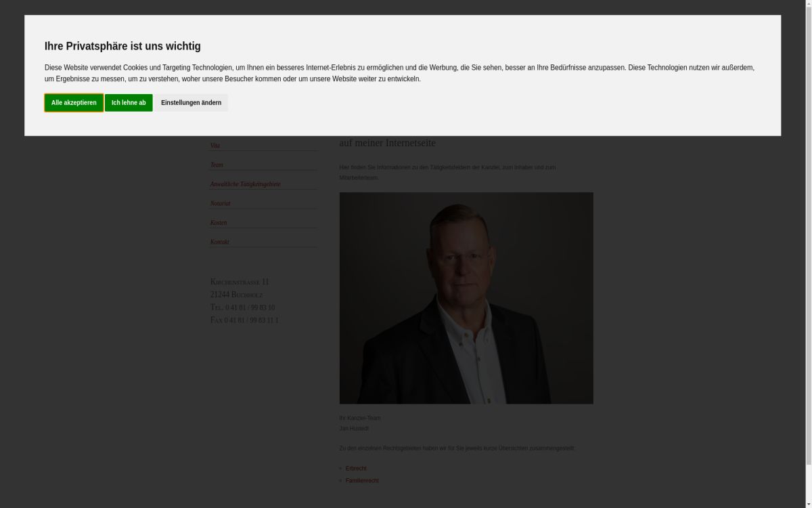Open Einstellungen ändern cookie settings
This screenshot has height=508, width=812.
click(x=191, y=103)
